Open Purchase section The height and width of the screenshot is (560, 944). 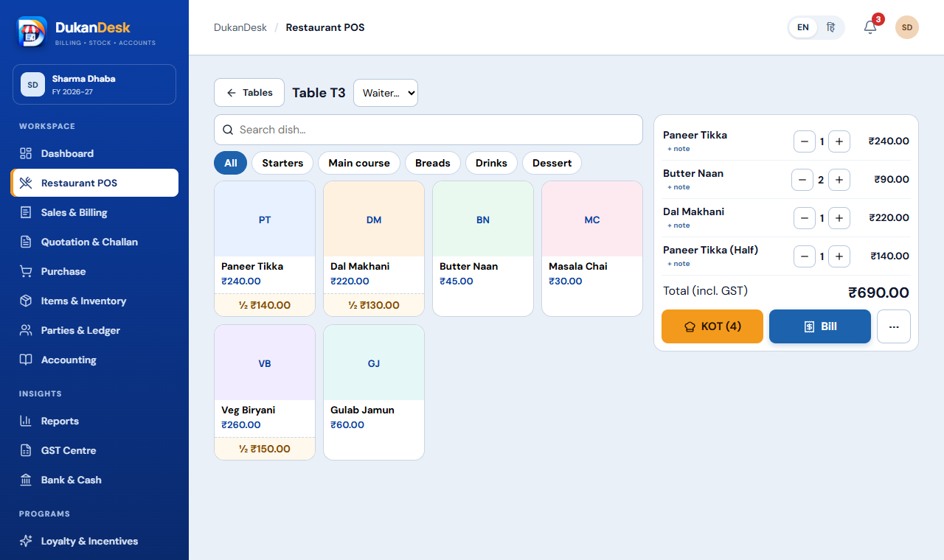point(94,271)
